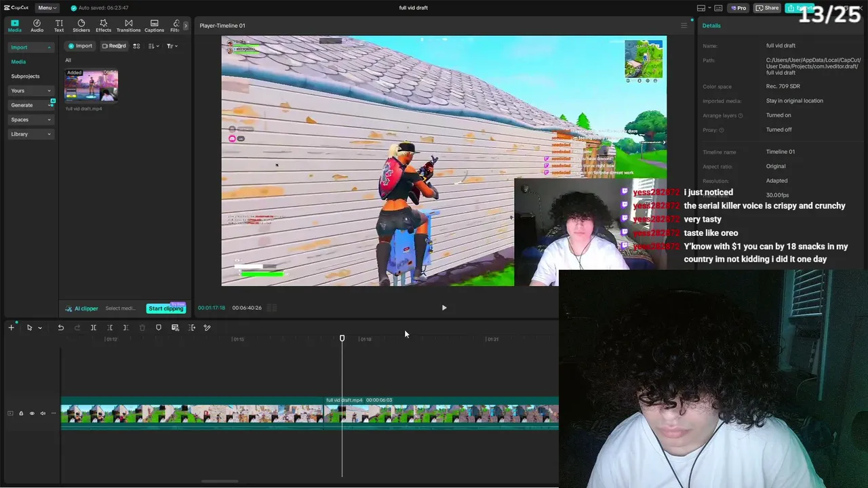Screen dimensions: 868x488
Task: Show more tabs with the right arrow
Action: point(186,26)
